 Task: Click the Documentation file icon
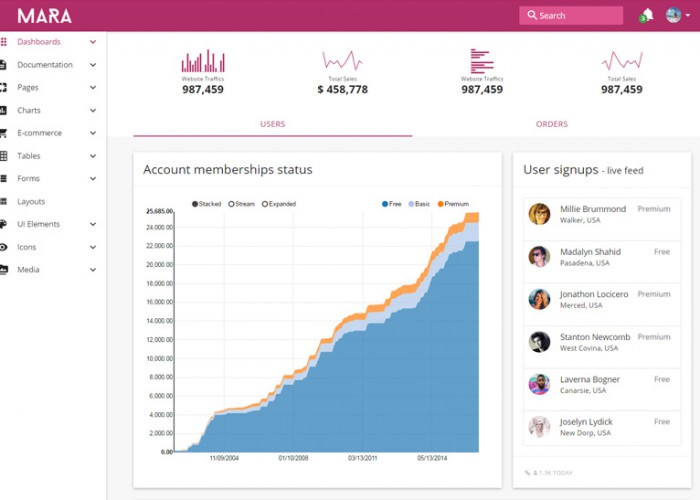tap(3, 65)
